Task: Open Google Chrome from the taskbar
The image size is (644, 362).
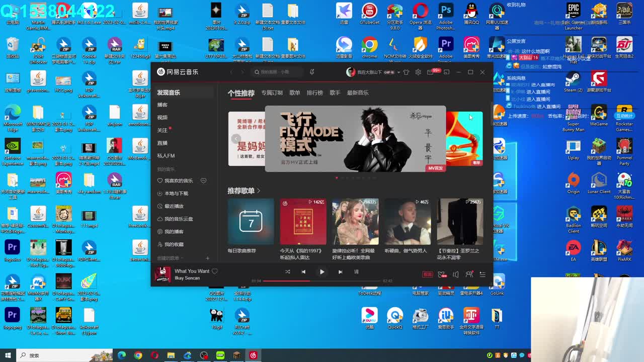Action: (138, 355)
